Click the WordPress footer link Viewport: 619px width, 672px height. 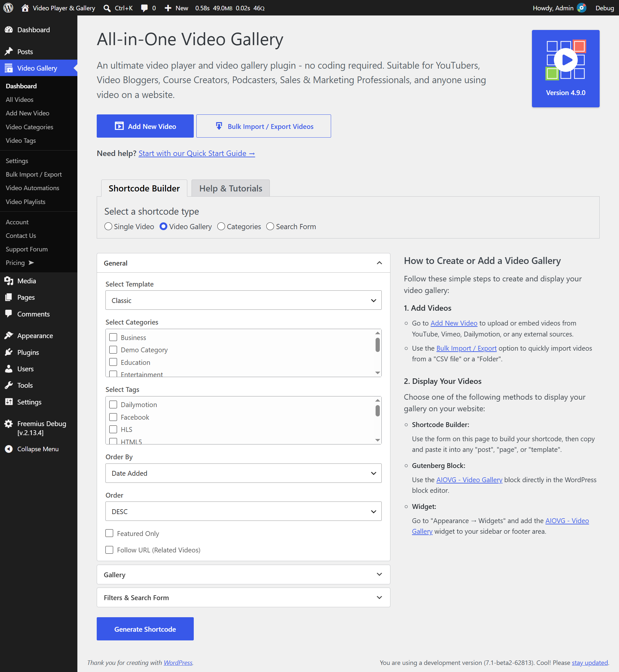(x=178, y=663)
